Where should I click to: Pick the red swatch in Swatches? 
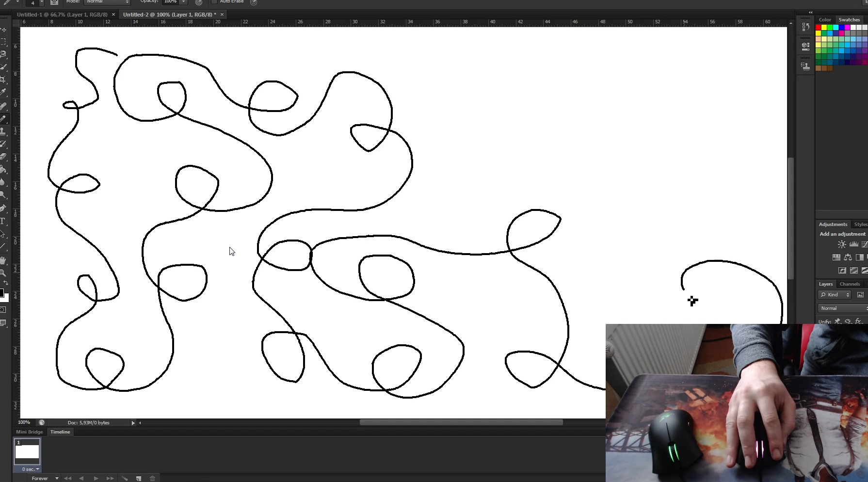819,28
